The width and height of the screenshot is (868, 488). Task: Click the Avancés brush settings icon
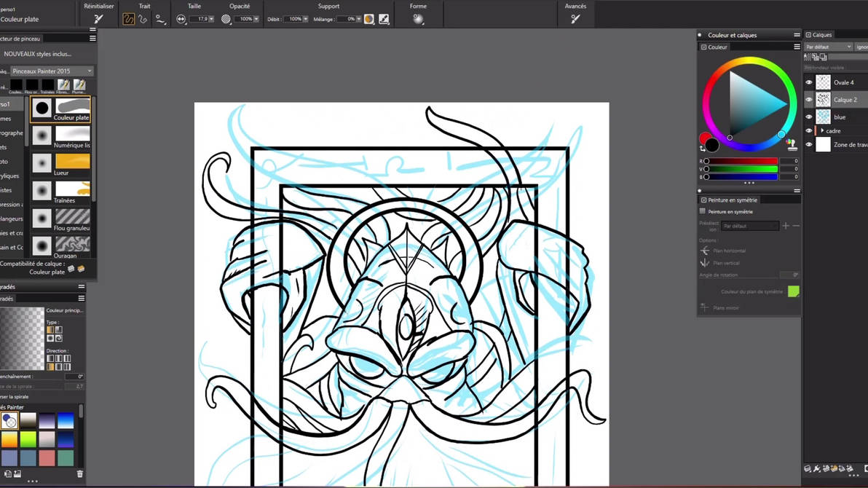tap(575, 19)
